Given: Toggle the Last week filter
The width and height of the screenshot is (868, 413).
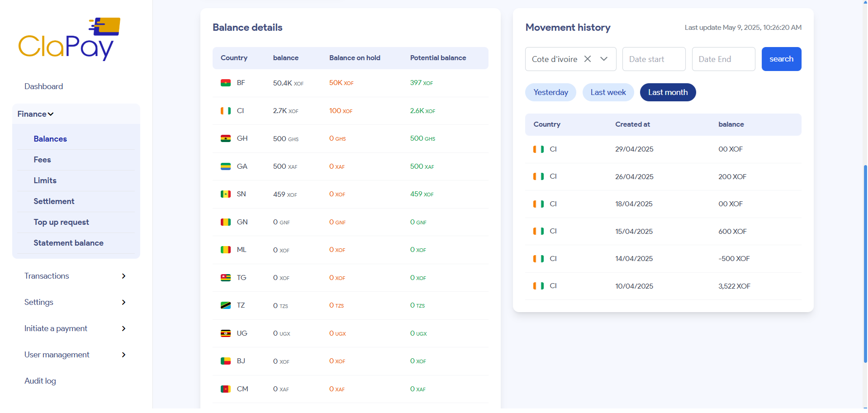Looking at the screenshot, I should click(x=608, y=92).
